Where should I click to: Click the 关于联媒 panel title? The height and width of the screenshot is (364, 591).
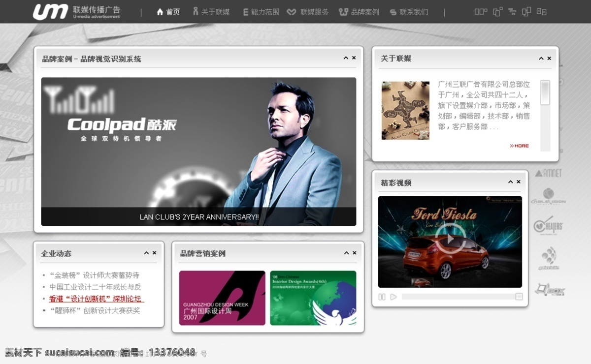coord(396,59)
